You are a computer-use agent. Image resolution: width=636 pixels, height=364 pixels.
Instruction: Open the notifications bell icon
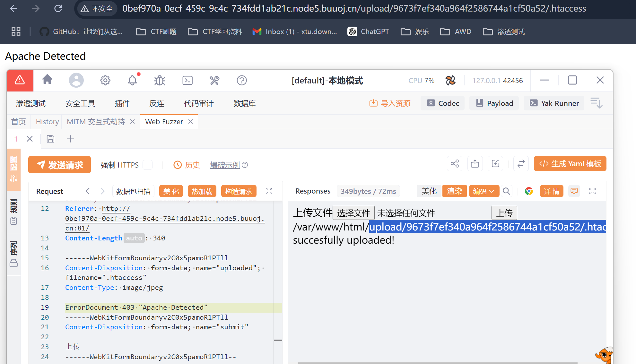(132, 80)
